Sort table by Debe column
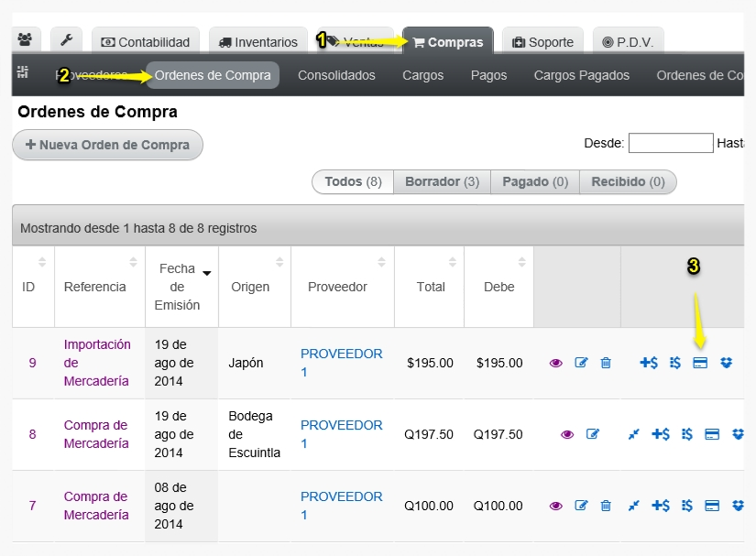The image size is (756, 556). [499, 287]
